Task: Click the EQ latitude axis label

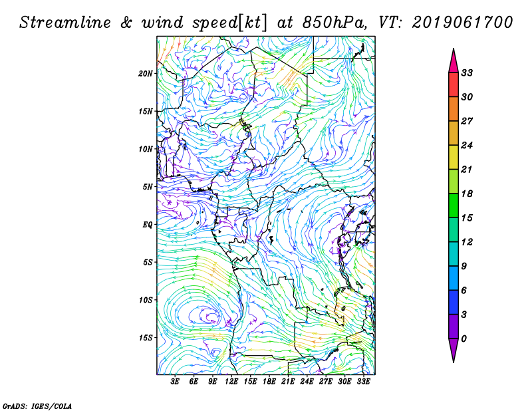Action: [x=148, y=224]
